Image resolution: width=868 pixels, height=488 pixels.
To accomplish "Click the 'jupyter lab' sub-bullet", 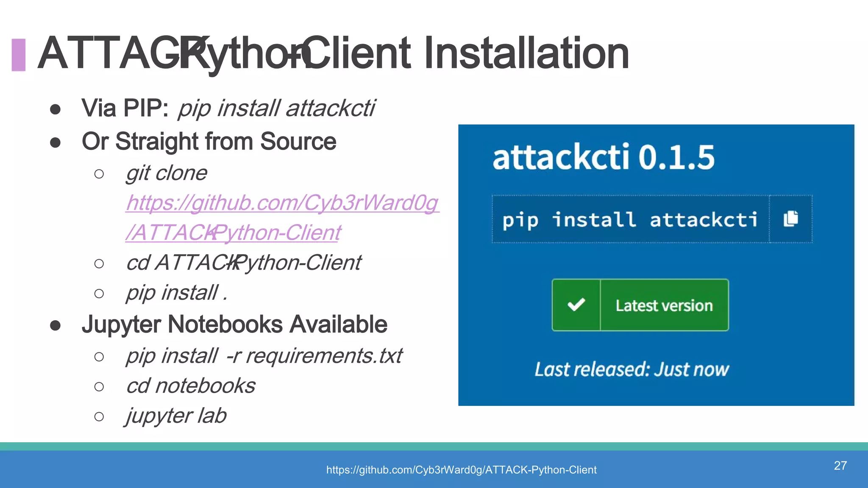I will [176, 416].
